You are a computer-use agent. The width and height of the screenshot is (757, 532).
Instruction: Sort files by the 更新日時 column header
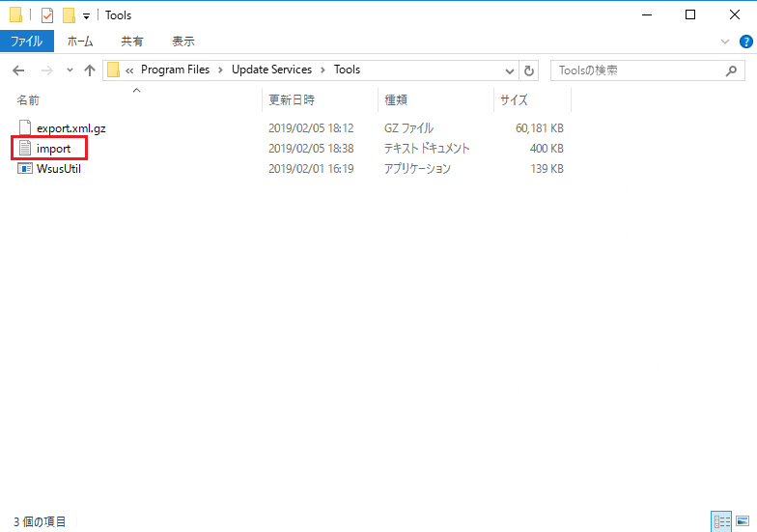(292, 99)
